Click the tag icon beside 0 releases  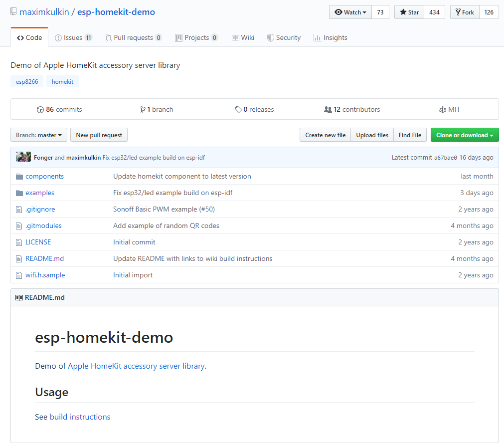pos(238,110)
